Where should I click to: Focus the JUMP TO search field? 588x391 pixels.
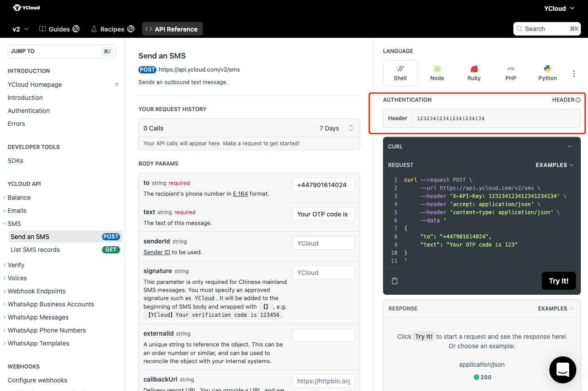[x=62, y=51]
